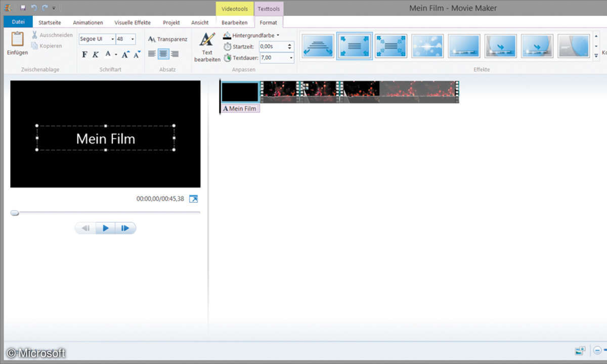Select the Mein Film caption on timeline
607x364 pixels.
pos(240,109)
